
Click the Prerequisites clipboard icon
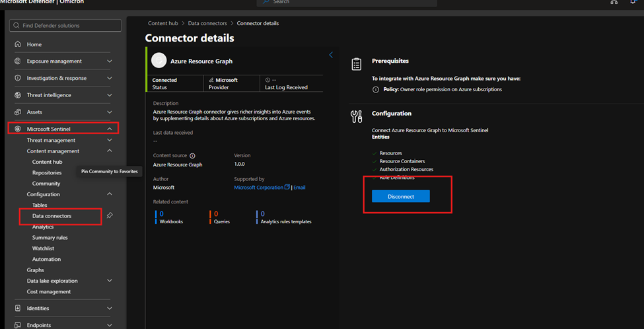(356, 63)
